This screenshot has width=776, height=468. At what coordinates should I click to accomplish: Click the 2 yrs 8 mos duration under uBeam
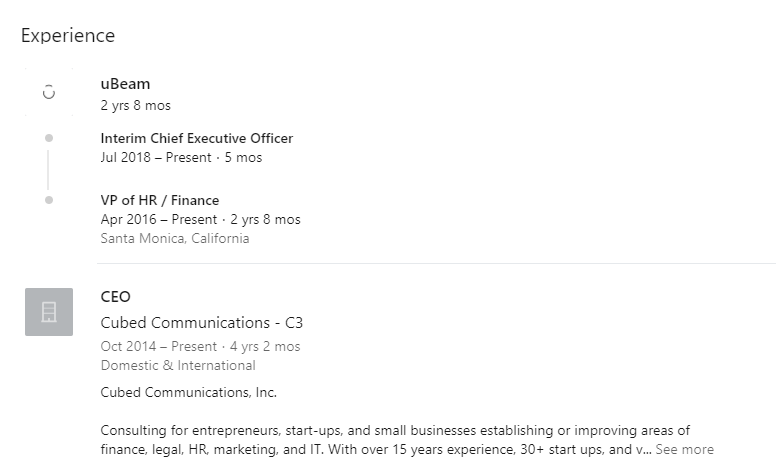[x=136, y=105]
